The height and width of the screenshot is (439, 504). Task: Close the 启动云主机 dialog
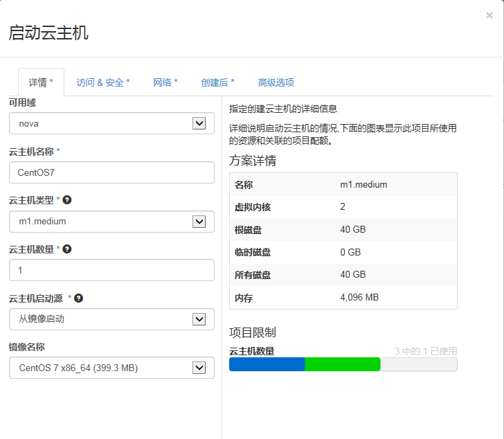[x=489, y=15]
